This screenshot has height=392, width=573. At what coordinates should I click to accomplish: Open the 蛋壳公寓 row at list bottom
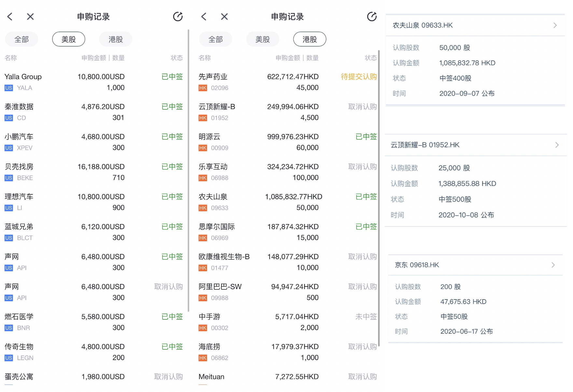click(94, 378)
